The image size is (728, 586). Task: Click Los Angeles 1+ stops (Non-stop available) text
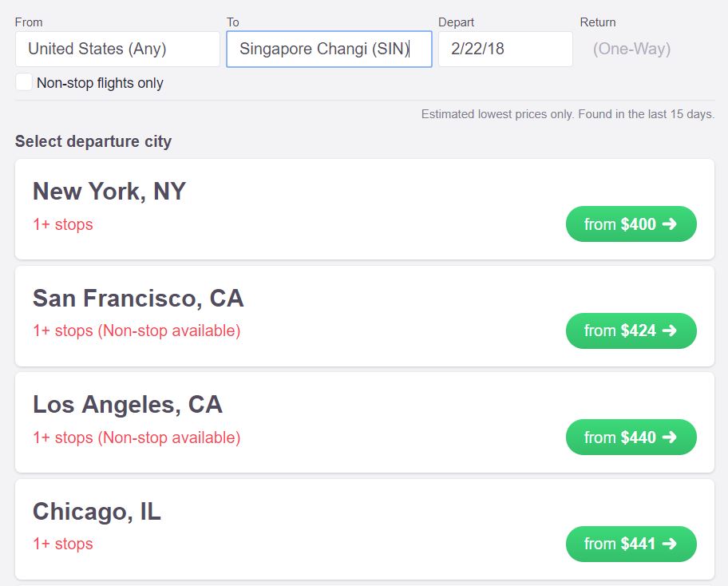(136, 438)
